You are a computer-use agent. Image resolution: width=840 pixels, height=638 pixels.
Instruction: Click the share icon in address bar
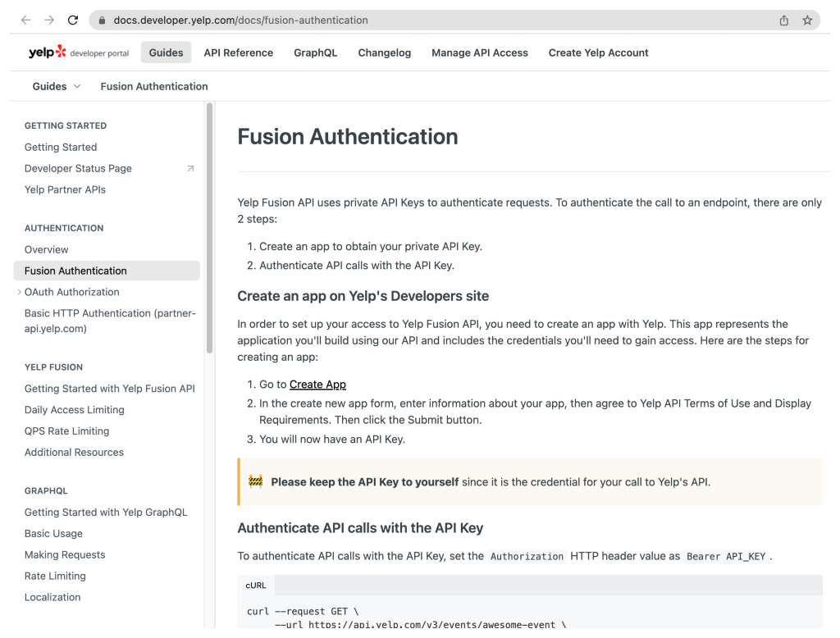pos(783,21)
